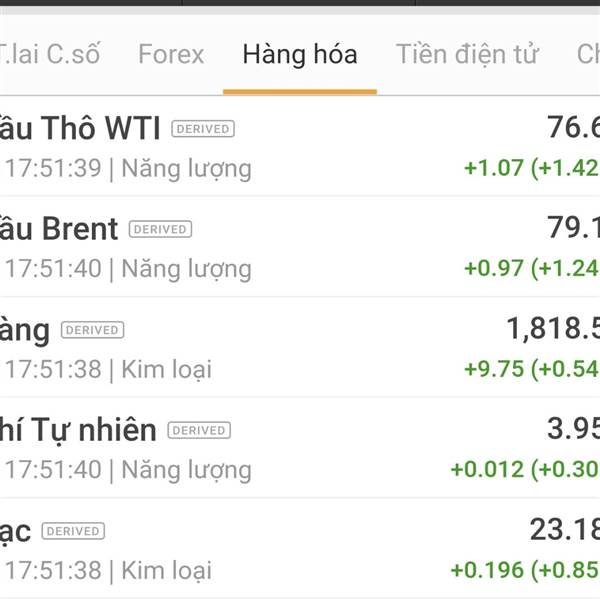Open the Bạc silver listing

click(300, 548)
